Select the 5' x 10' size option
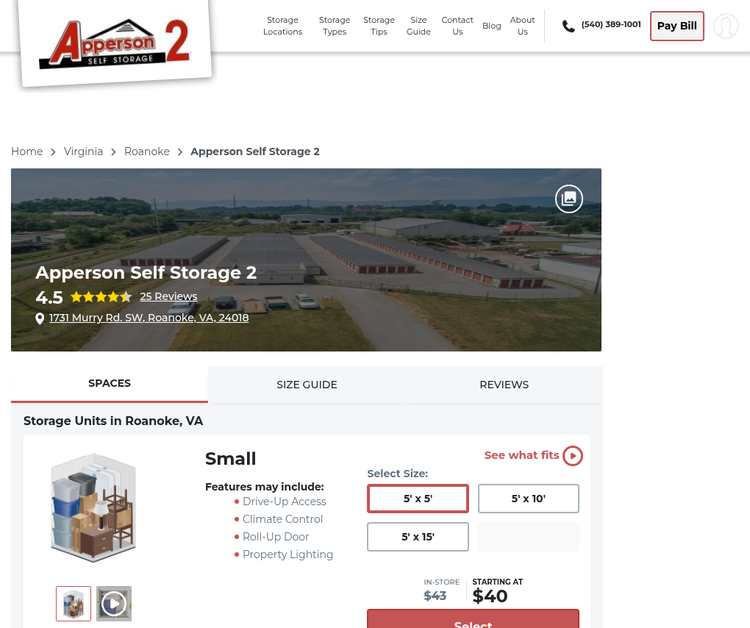Image resolution: width=750 pixels, height=628 pixels. click(x=529, y=498)
